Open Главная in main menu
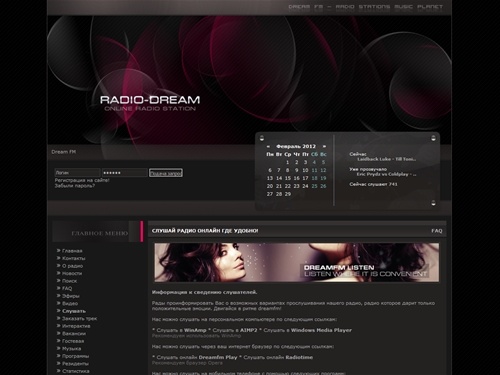Screen dimensions: 500x375 point(72,251)
